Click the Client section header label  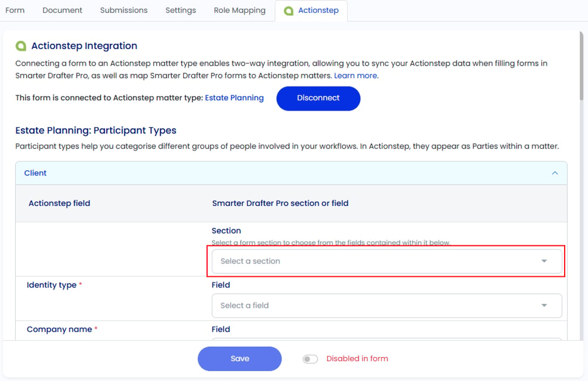click(x=35, y=173)
